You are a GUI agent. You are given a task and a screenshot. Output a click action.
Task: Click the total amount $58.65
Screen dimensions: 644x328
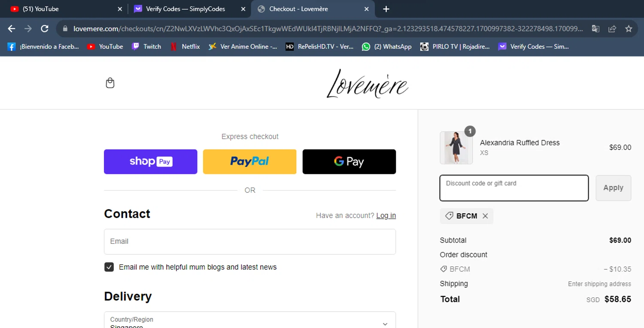click(x=618, y=299)
